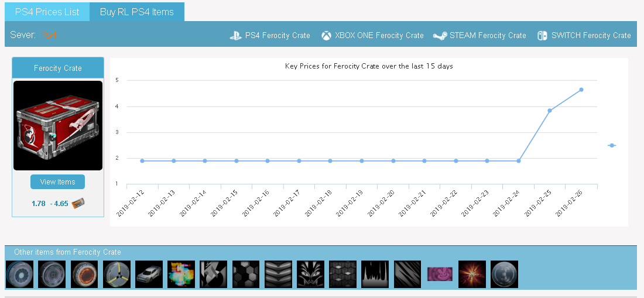The width and height of the screenshot is (644, 298).
Task: Open the colorful glitch decal thumbnail
Action: click(x=181, y=274)
